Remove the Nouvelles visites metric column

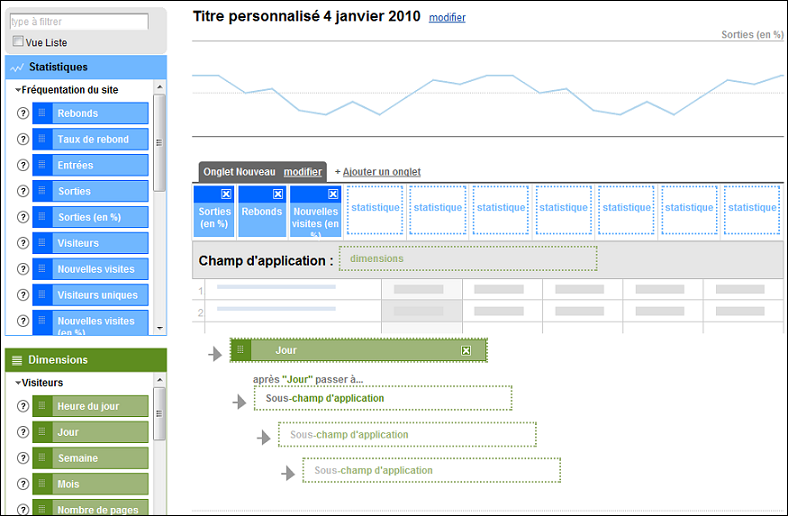click(333, 194)
